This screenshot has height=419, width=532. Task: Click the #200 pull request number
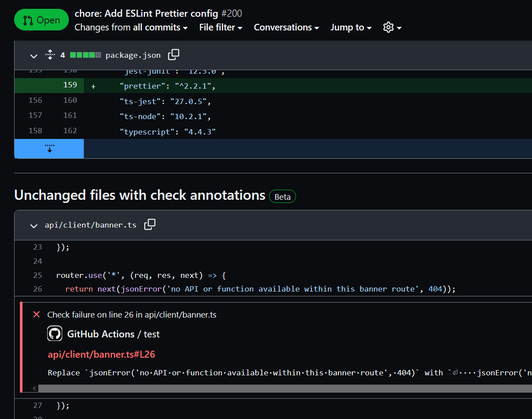click(x=231, y=13)
